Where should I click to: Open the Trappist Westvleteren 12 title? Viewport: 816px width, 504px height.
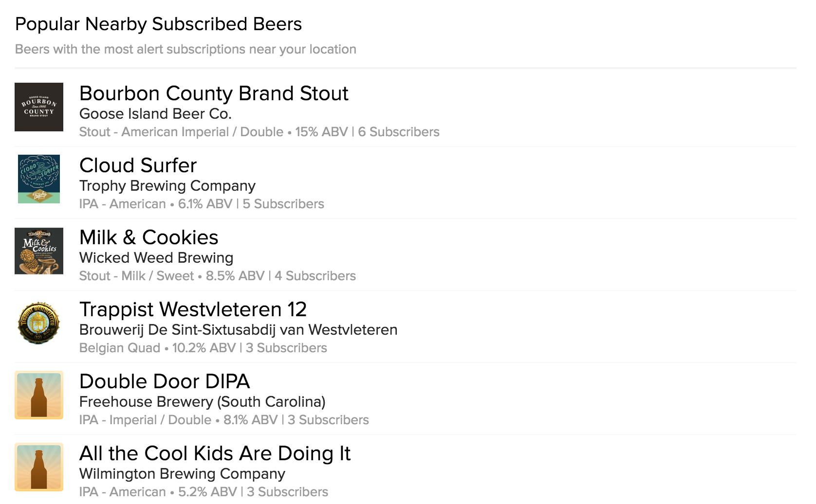tap(193, 309)
